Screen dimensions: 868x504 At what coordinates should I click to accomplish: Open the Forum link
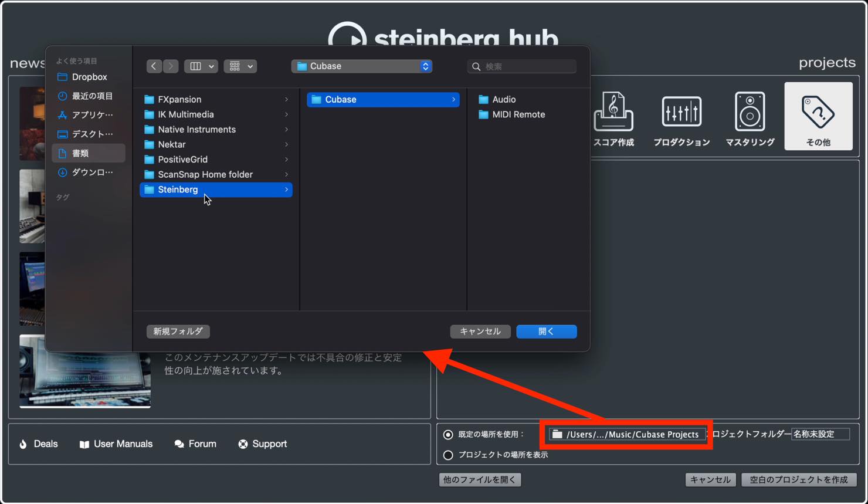click(x=195, y=444)
